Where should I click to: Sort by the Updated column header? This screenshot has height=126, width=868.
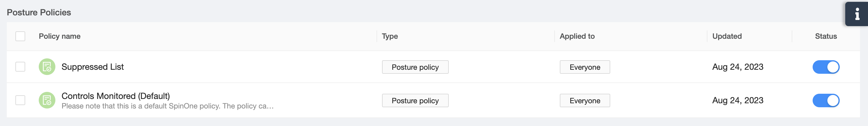click(x=727, y=36)
